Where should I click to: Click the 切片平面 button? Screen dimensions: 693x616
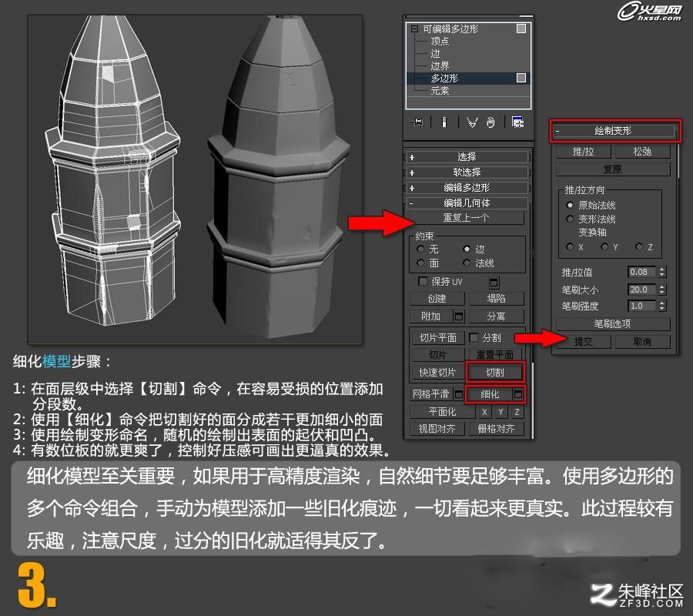[437, 337]
